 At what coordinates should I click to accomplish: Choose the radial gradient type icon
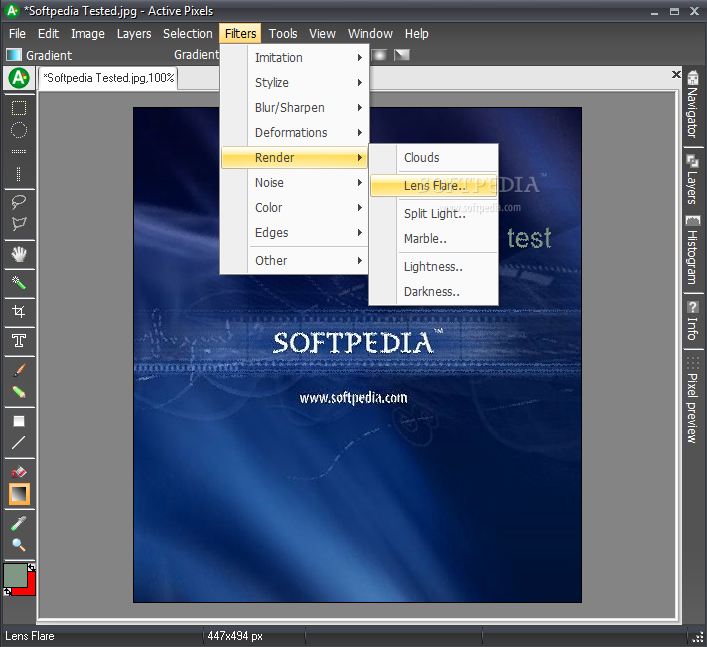(x=379, y=55)
